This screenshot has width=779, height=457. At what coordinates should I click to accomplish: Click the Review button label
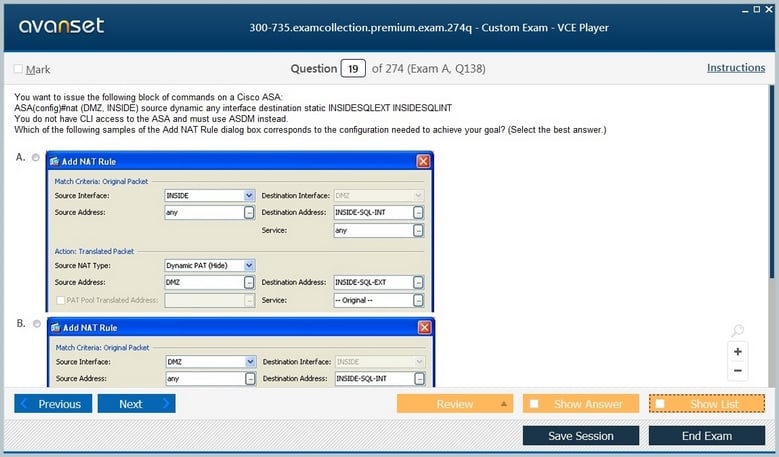tap(455, 404)
